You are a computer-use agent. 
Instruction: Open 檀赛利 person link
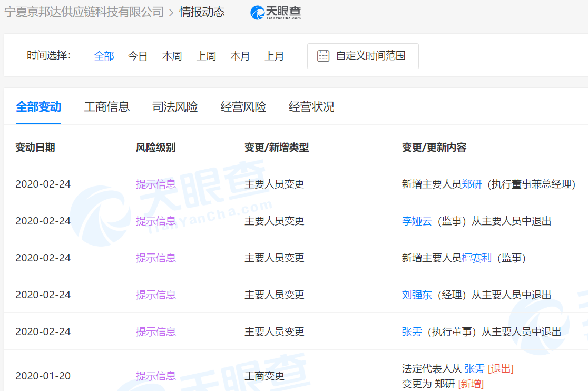[477, 258]
